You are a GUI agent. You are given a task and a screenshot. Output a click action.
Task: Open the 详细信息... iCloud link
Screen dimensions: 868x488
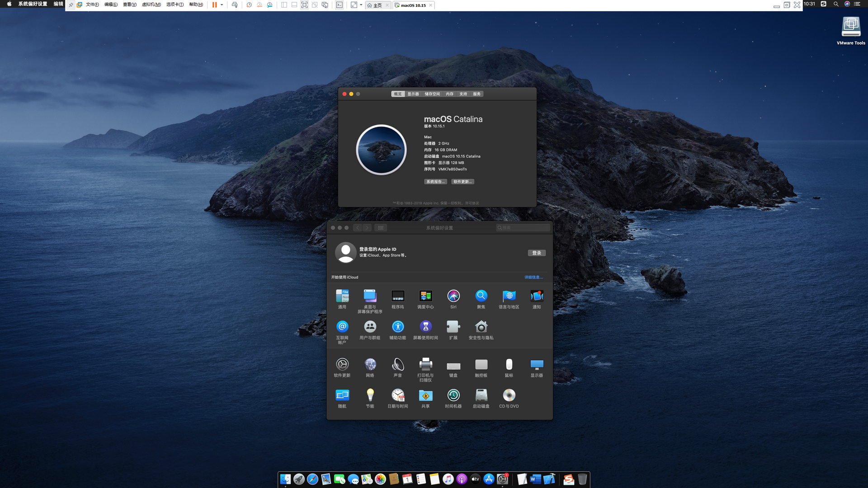(x=533, y=277)
